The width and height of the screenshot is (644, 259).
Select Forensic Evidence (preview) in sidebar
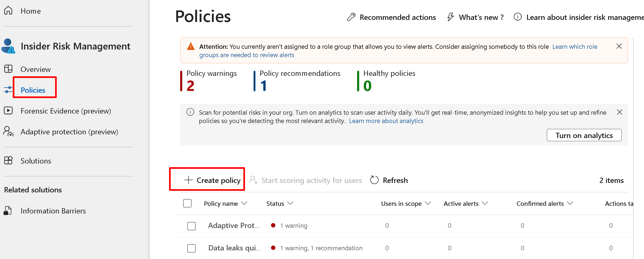(x=66, y=111)
